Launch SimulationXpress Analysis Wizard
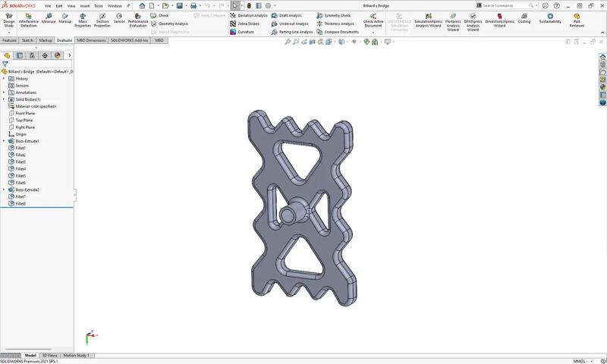This screenshot has height=364, width=607. click(428, 20)
